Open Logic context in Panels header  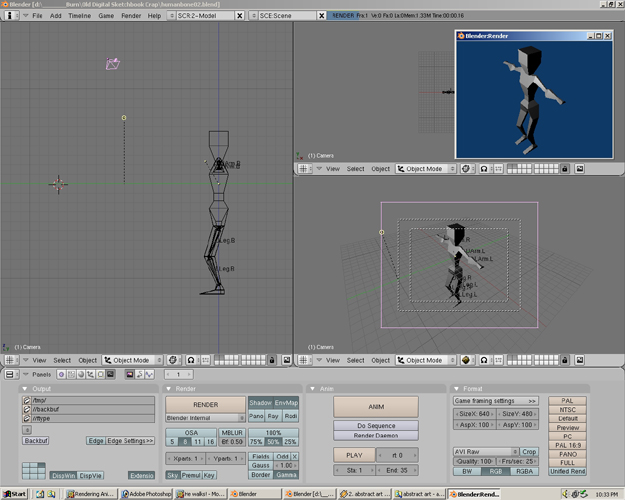click(x=61, y=374)
